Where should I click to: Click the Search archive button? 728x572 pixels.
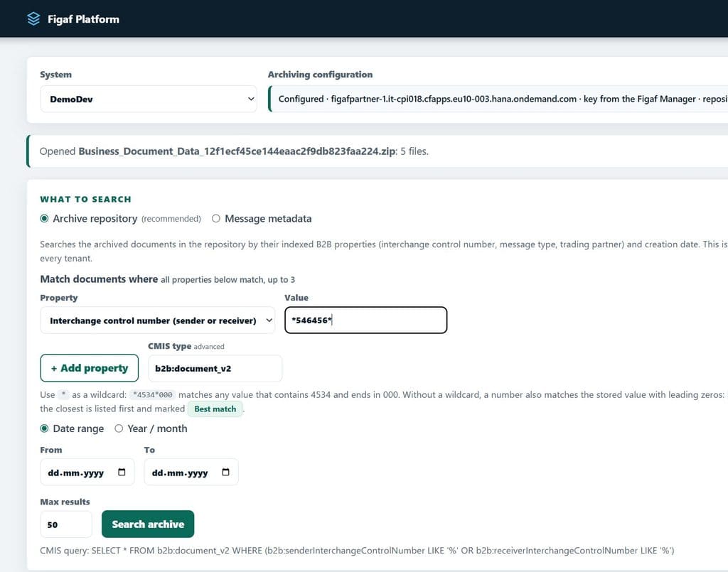(148, 524)
